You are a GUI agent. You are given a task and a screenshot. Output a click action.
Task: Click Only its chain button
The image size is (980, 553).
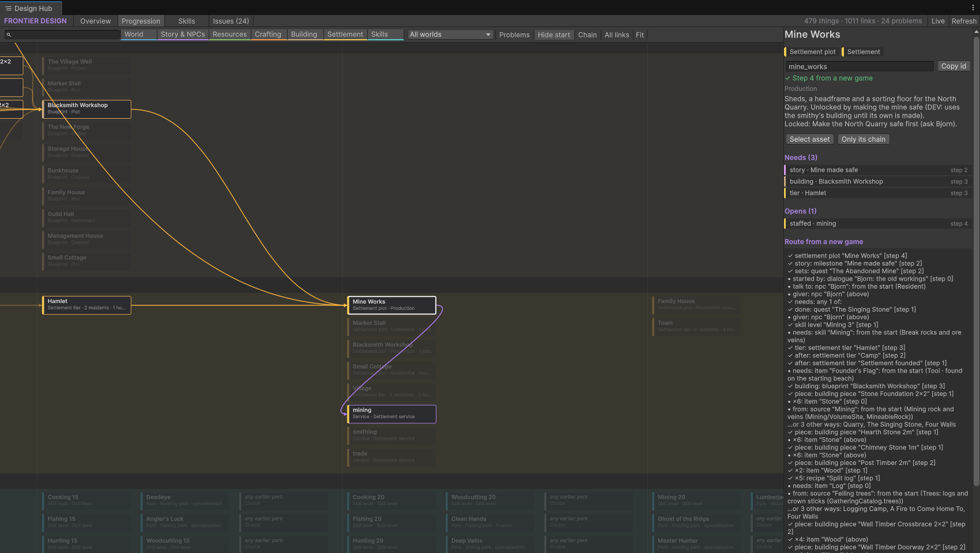863,139
